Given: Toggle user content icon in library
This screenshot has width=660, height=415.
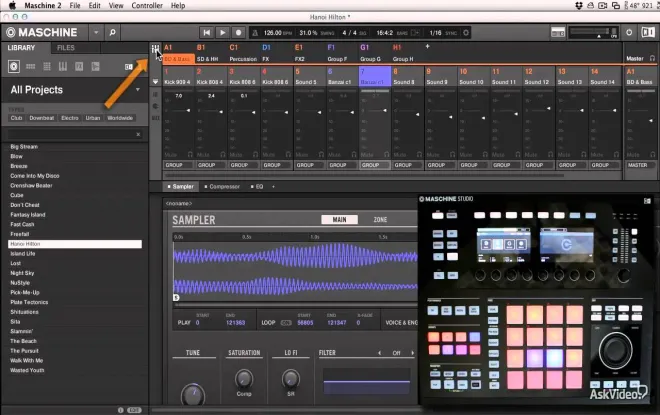Looking at the screenshot, I should click(128, 67).
